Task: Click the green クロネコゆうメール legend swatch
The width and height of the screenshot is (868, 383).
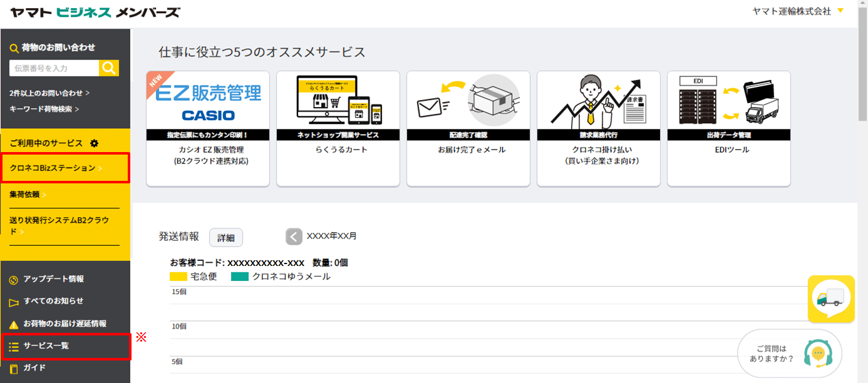Action: click(239, 277)
